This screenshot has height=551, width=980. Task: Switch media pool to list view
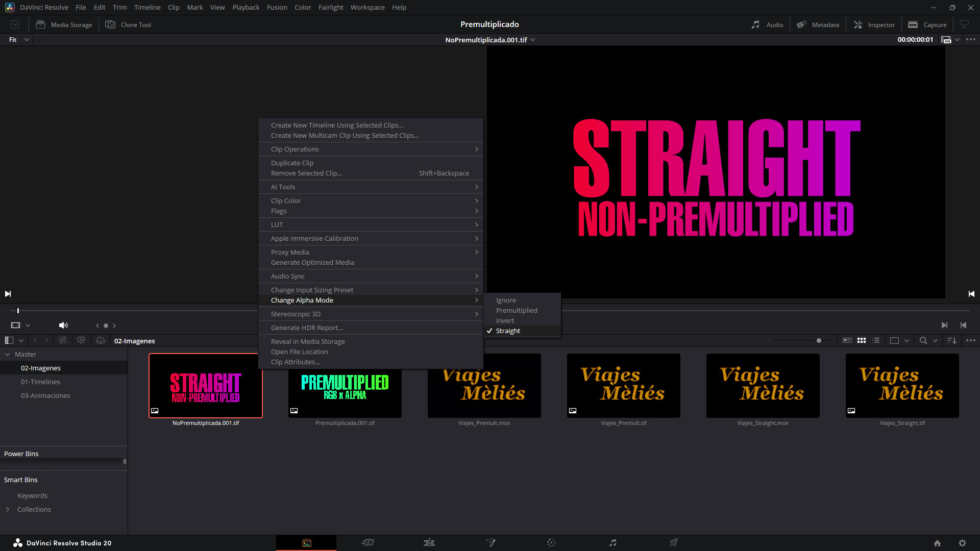(876, 340)
